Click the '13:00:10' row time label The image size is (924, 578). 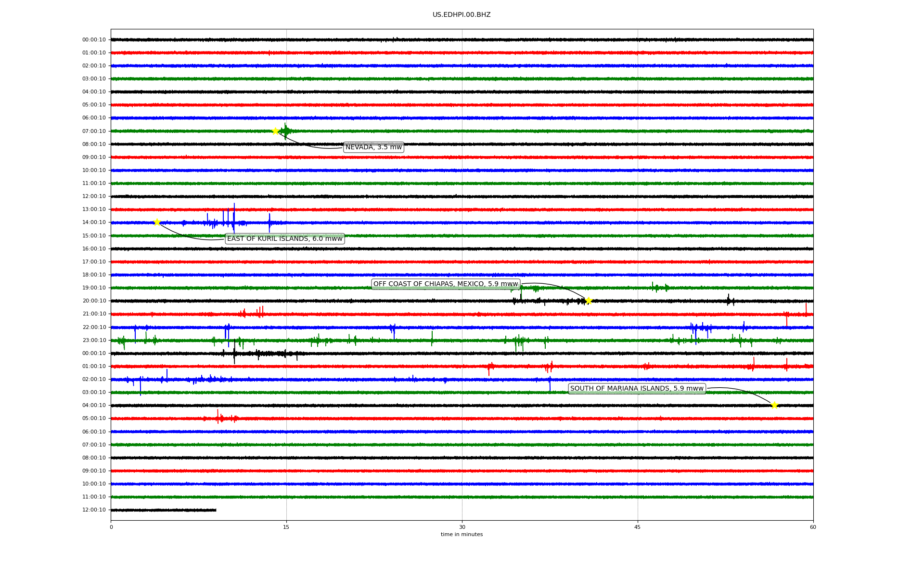(94, 210)
